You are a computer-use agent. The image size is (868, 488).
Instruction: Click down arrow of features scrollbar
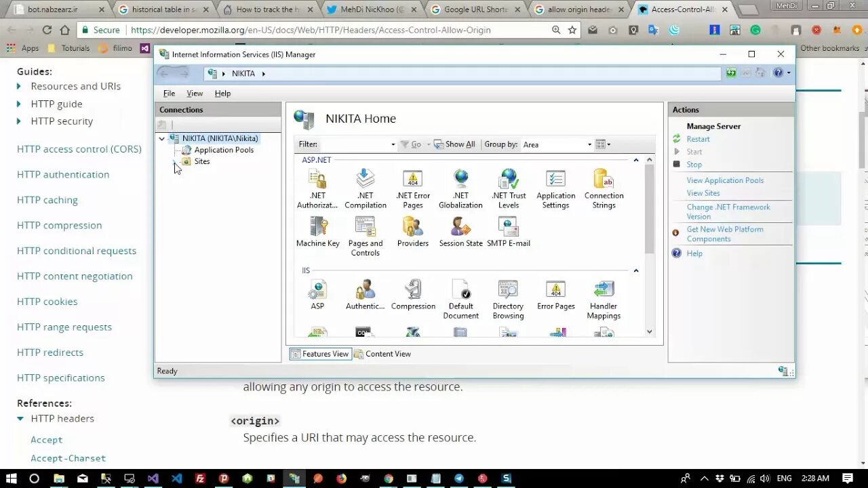coord(649,331)
